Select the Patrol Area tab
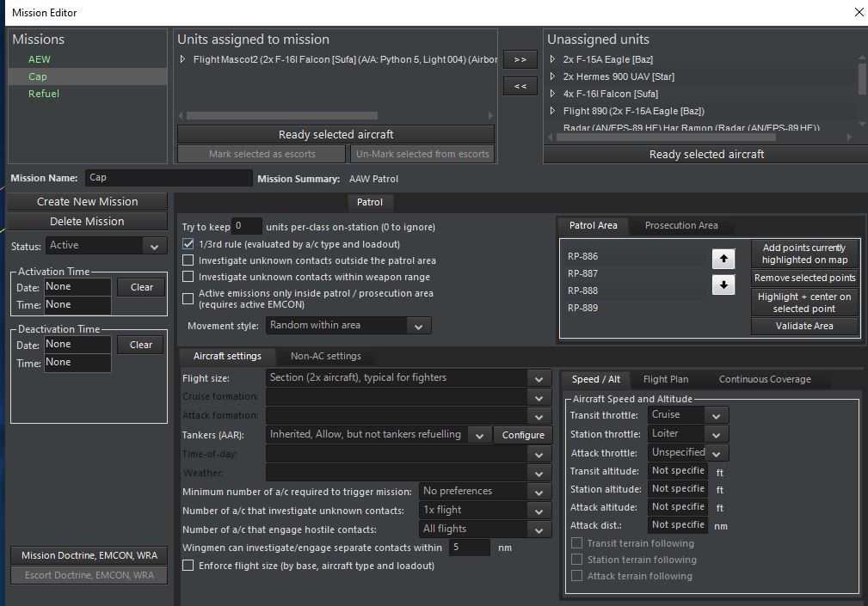Viewport: 868px width, 606px height. 593,225
